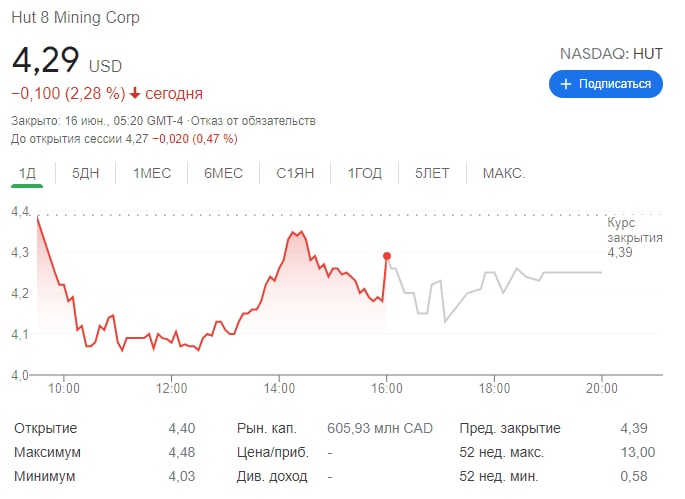Click the red closing-price dot at 16:00

tap(387, 256)
